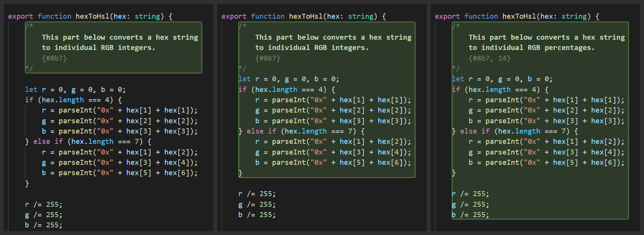Click 'This part below converts a hex string' in right panel
This screenshot has width=644, height=235.
547,37
